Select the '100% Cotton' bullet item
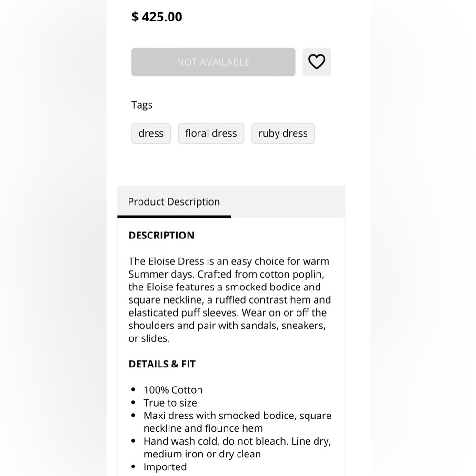The width and height of the screenshot is (476, 476). (173, 390)
